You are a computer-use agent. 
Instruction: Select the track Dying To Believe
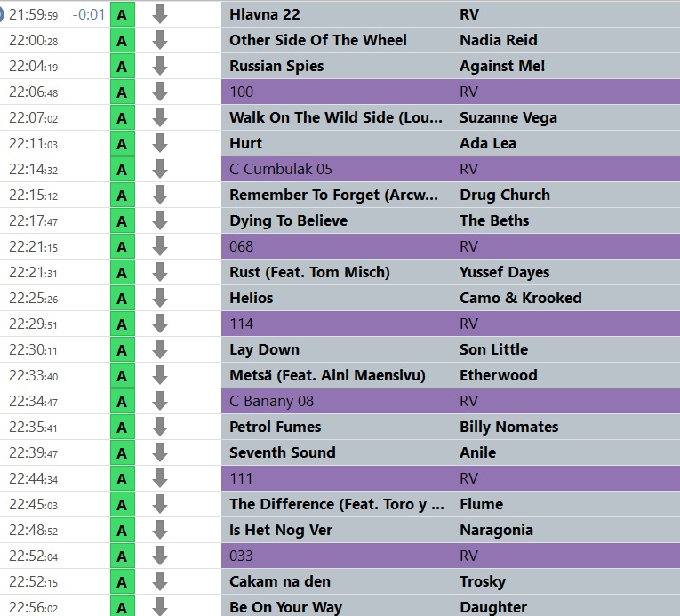[x=288, y=220]
